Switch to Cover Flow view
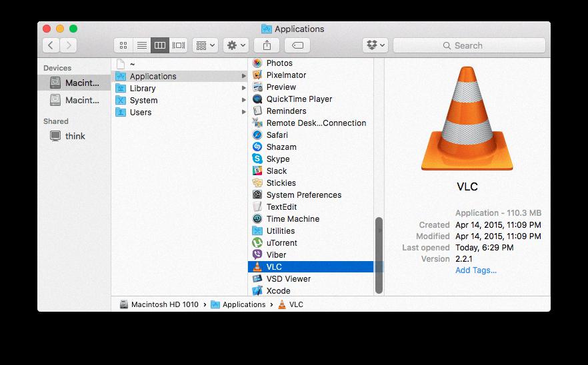 tap(179, 45)
